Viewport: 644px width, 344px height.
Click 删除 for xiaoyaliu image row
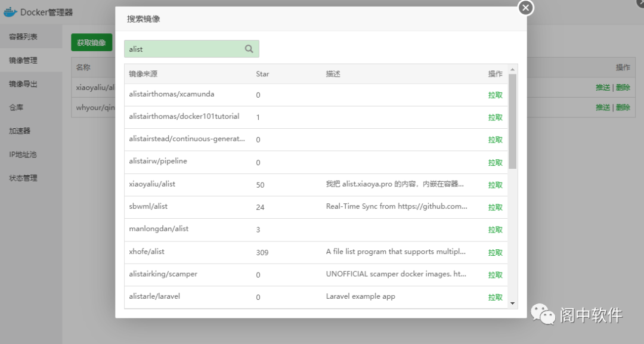click(623, 88)
